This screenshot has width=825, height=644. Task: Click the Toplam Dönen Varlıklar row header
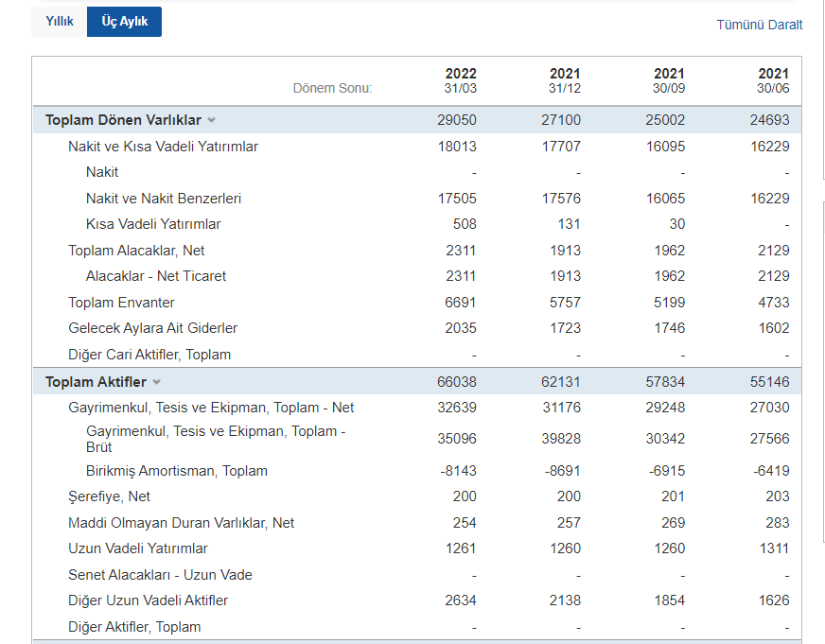click(x=123, y=120)
